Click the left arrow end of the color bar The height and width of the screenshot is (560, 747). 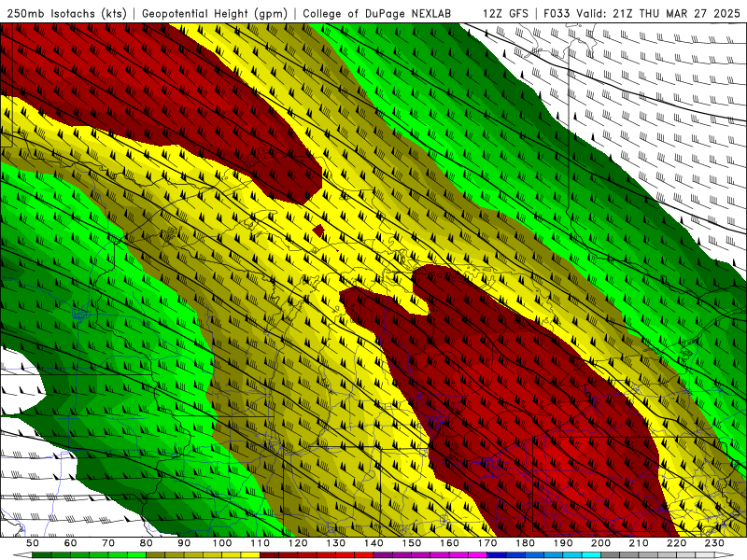click(x=22, y=555)
